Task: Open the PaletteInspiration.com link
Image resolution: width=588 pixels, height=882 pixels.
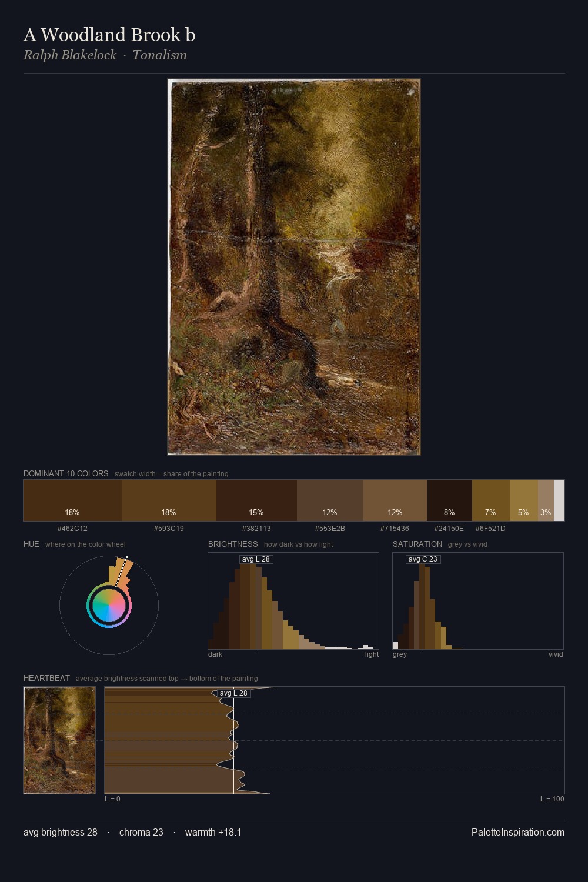Action: click(518, 832)
